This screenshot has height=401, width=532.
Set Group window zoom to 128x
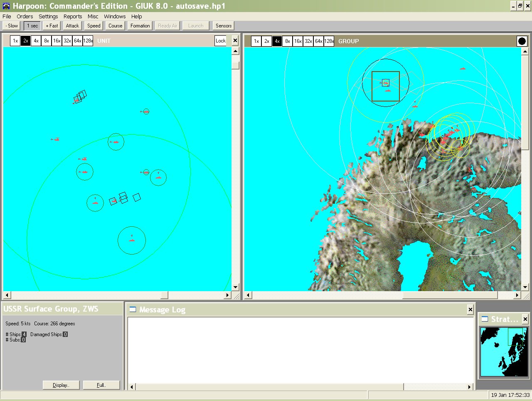[329, 41]
